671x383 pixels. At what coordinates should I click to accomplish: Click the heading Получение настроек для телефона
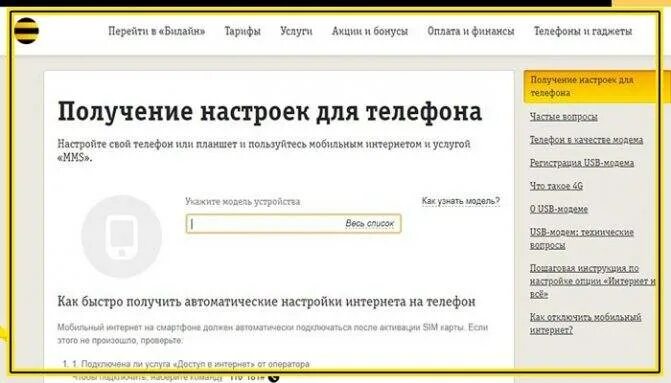[x=270, y=112]
